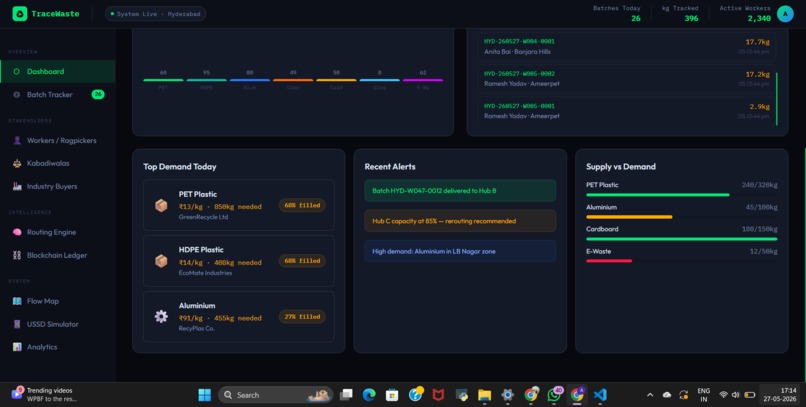Open WhatsApp from the taskbar

point(554,394)
